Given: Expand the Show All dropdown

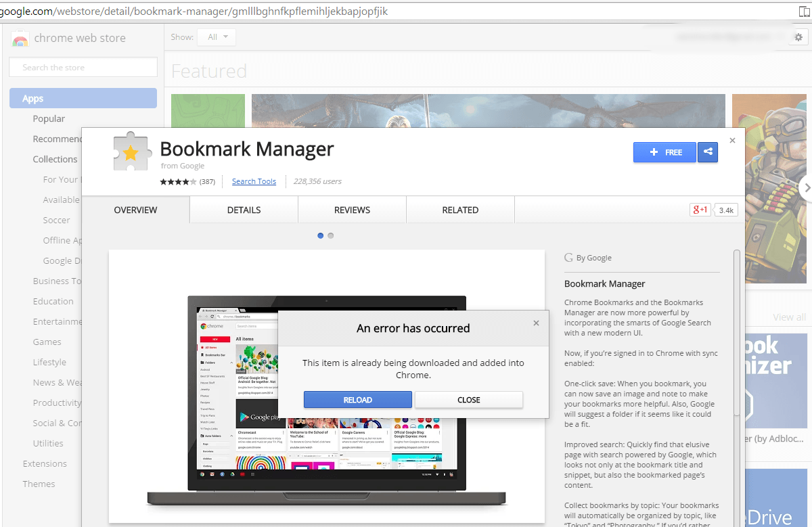Looking at the screenshot, I should (x=217, y=37).
